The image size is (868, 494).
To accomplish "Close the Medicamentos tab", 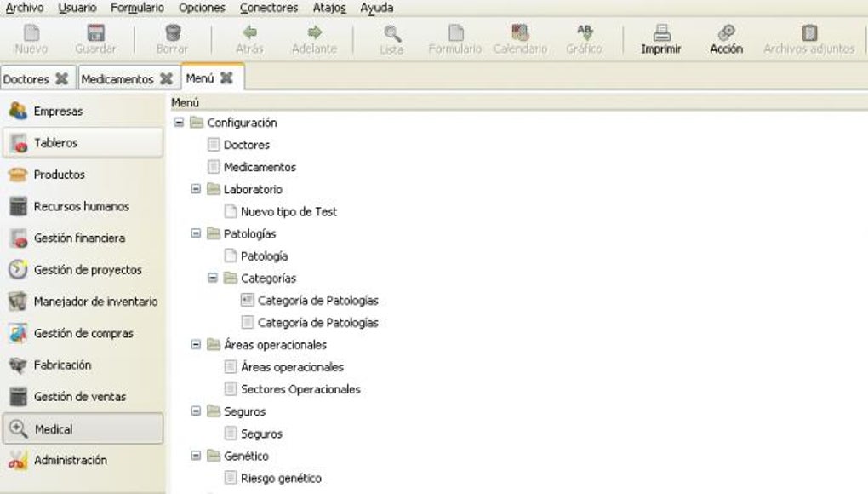I will coord(167,78).
